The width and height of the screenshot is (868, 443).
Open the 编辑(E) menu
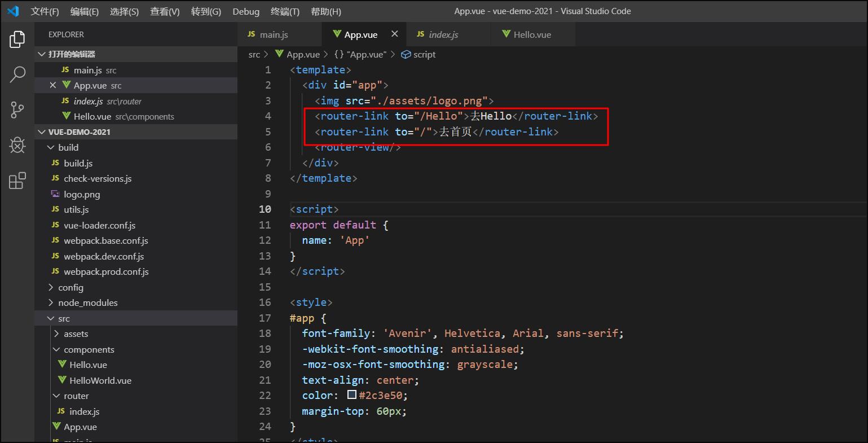coord(85,11)
